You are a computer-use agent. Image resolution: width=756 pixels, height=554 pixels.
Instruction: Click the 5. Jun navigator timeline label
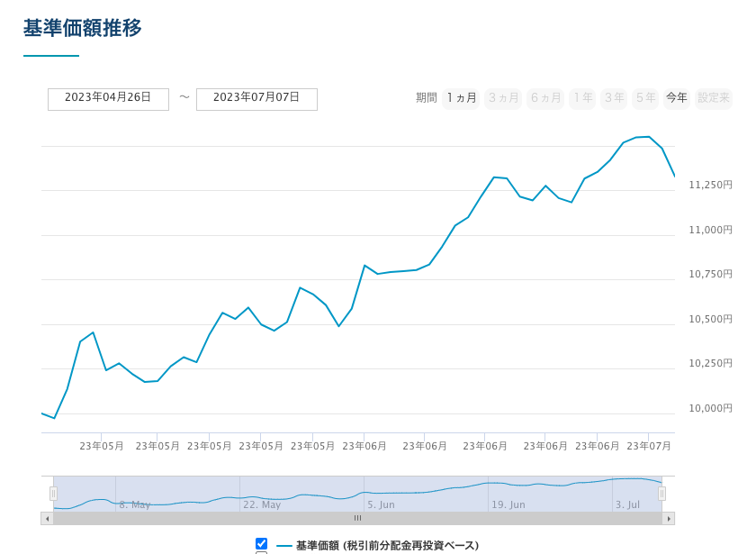(x=381, y=504)
